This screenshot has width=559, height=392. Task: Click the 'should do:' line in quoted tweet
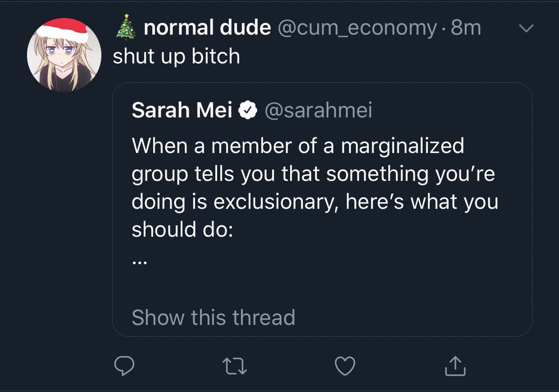182,230
